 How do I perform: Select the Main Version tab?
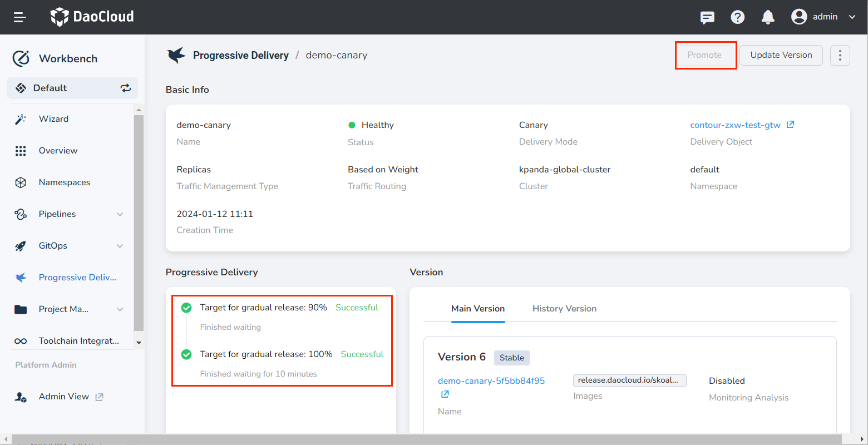pos(477,309)
